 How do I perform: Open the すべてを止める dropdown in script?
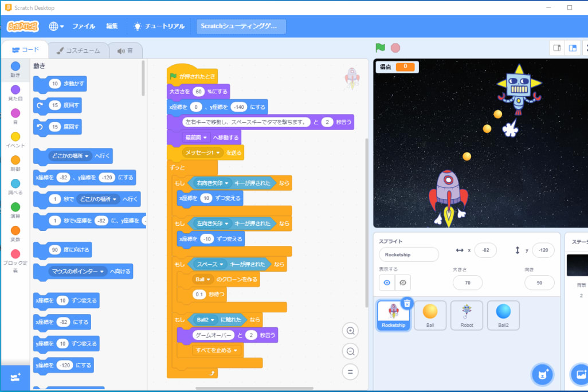click(x=236, y=350)
